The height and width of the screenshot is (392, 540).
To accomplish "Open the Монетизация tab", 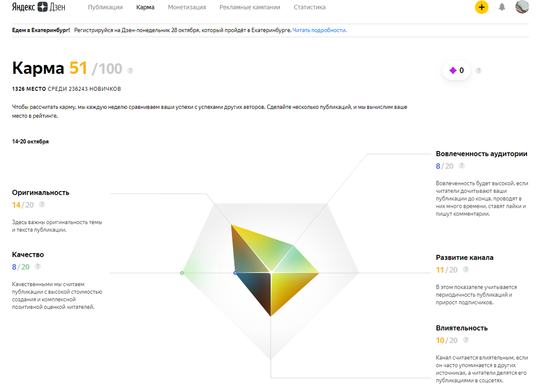I will [187, 7].
